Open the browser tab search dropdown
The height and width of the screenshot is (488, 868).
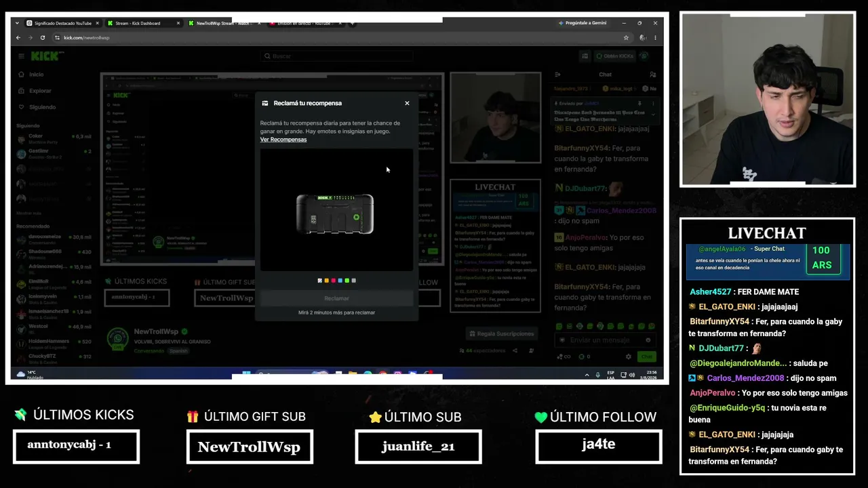coord(16,23)
